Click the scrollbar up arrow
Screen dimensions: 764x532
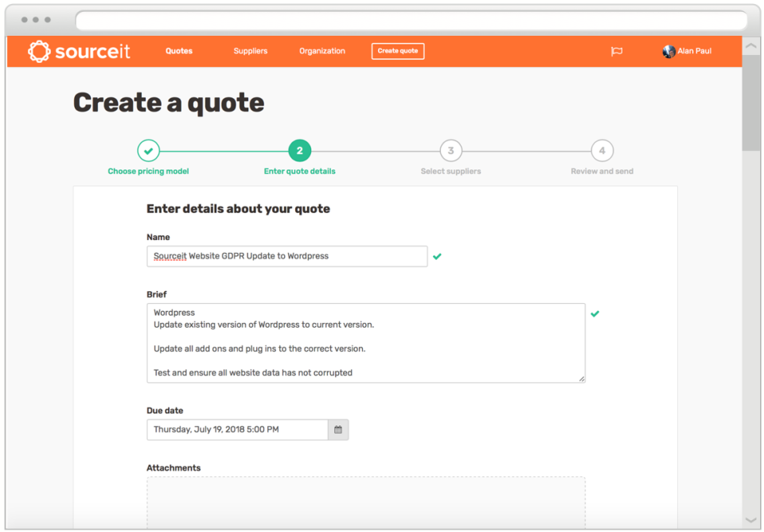(x=749, y=45)
